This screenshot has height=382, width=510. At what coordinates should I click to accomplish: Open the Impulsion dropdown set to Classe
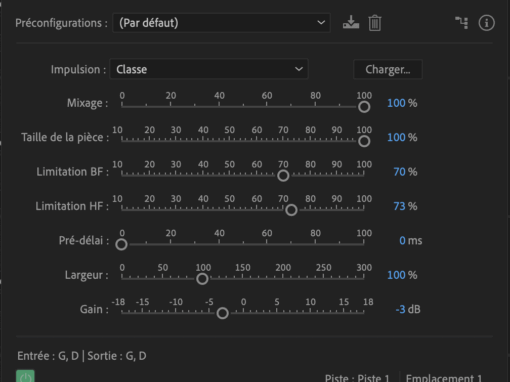coord(209,69)
